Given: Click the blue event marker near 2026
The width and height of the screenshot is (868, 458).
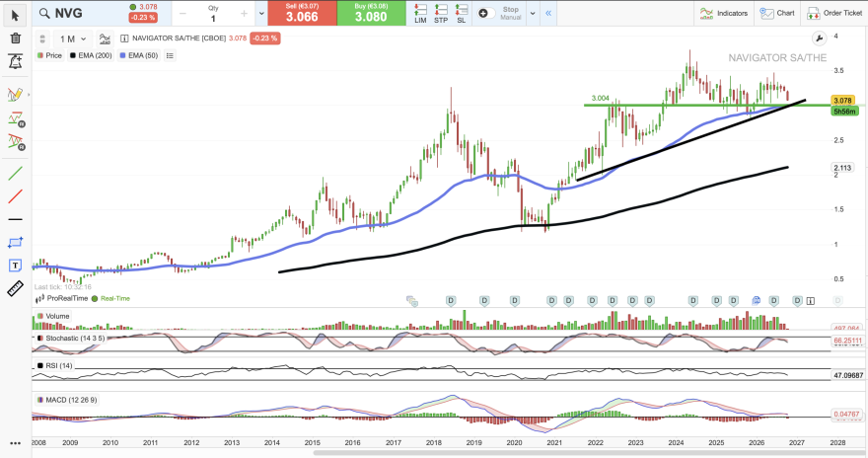Looking at the screenshot, I should pos(757,300).
